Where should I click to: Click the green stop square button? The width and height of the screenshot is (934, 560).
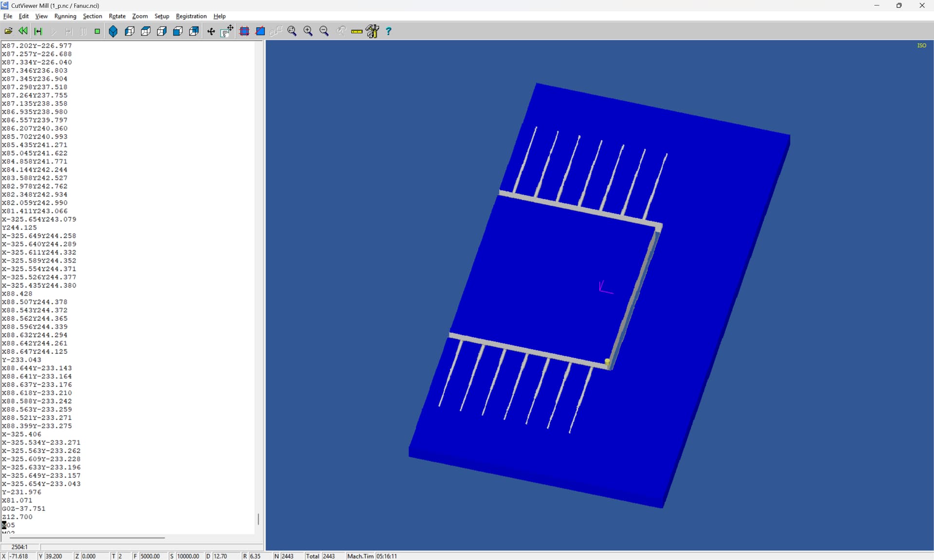(x=97, y=31)
